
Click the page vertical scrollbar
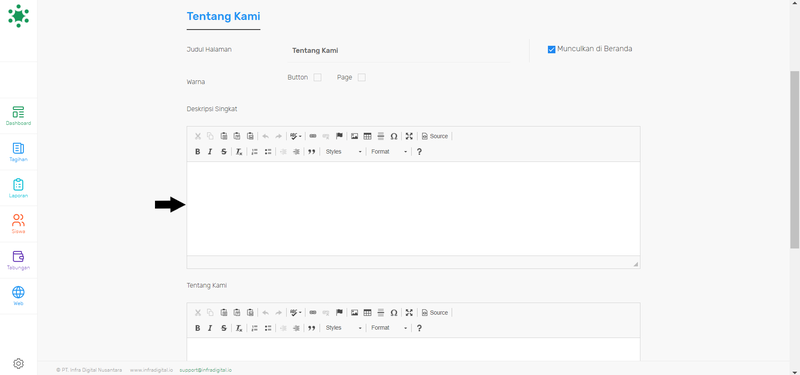click(x=795, y=160)
